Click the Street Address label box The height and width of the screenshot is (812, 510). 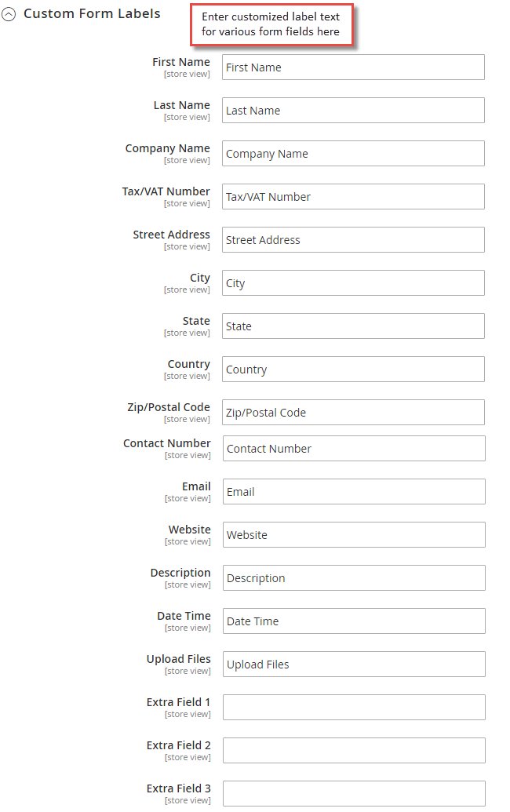353,239
